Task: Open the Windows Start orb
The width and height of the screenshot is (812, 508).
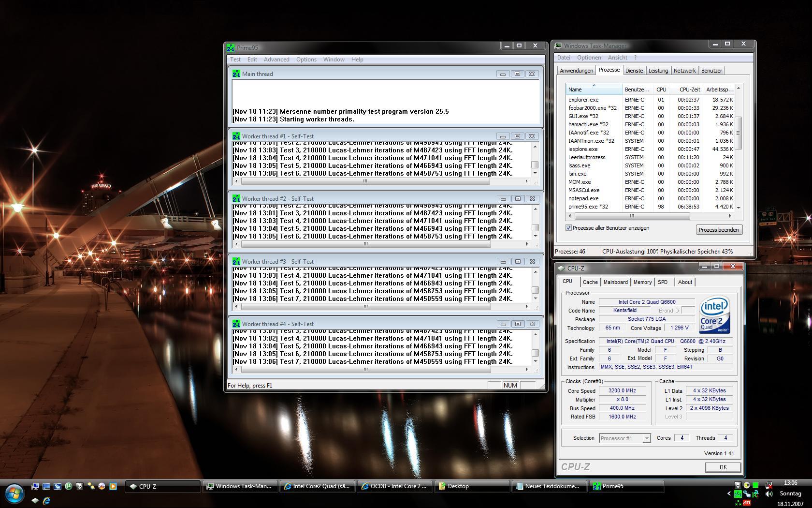Action: coord(15,493)
